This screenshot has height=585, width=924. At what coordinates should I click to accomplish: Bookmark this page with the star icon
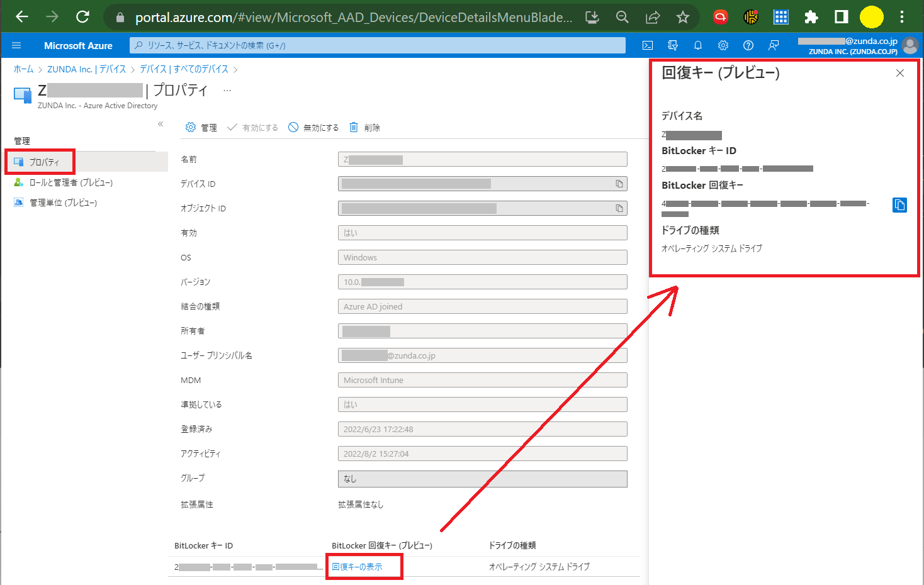pos(683,17)
